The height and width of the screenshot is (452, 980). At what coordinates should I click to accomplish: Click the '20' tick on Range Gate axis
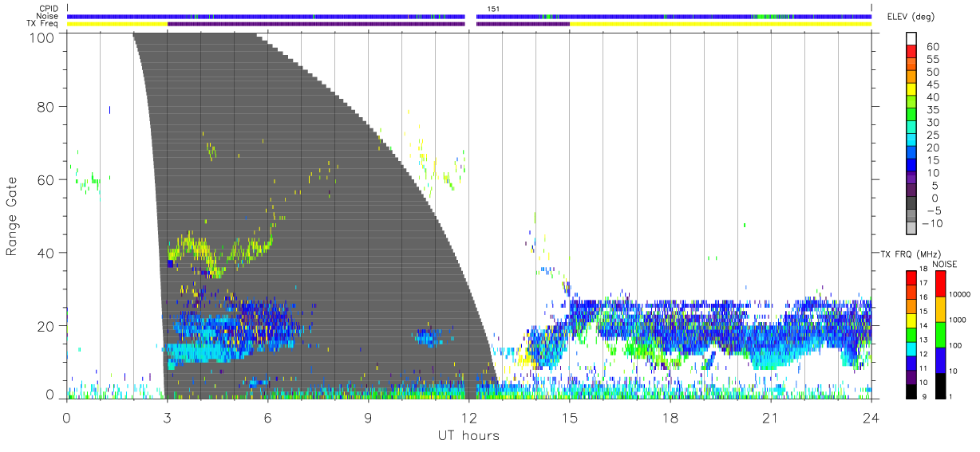tap(46, 326)
